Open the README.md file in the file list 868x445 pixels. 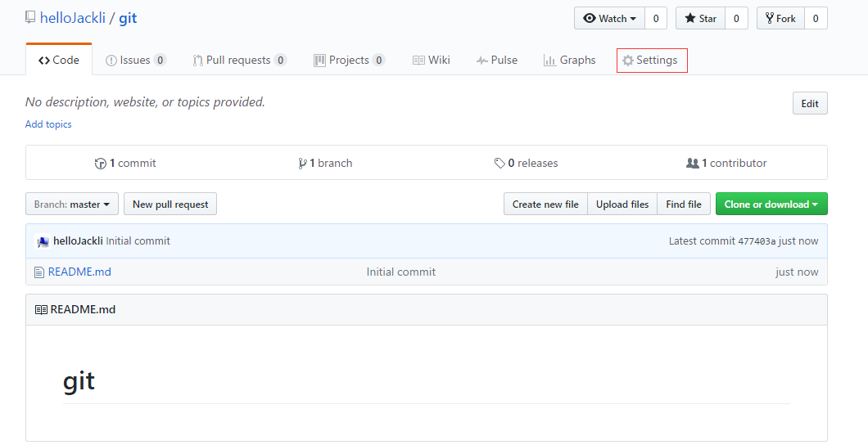[79, 272]
